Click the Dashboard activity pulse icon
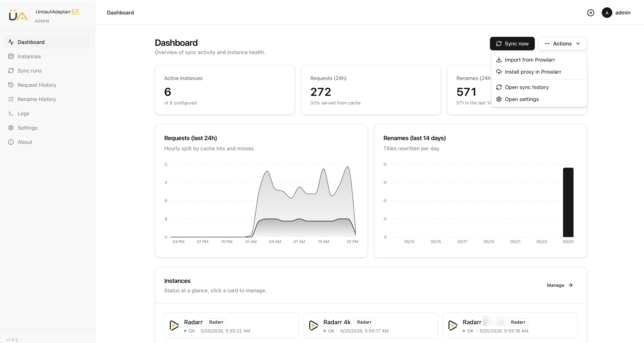Screen dimensions: 644x343 11,42
